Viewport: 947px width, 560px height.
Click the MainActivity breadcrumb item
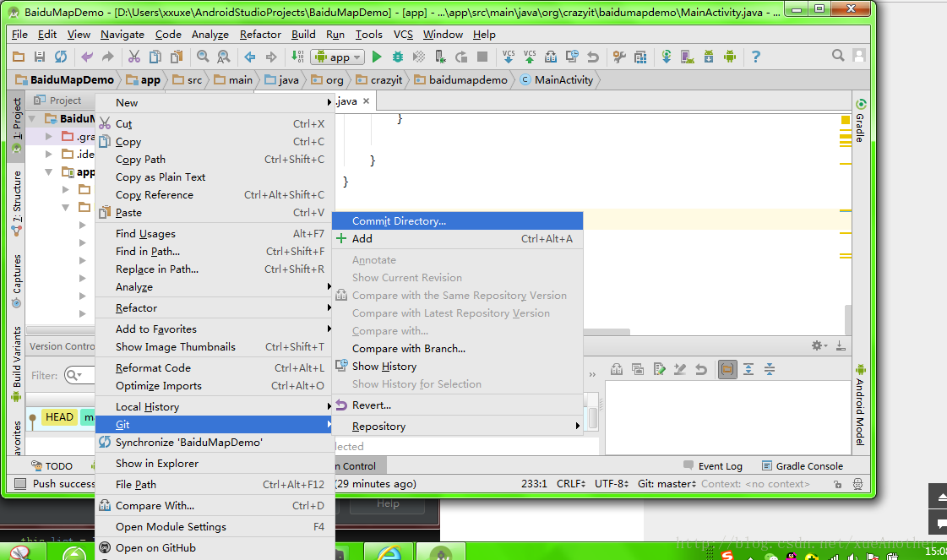(558, 79)
